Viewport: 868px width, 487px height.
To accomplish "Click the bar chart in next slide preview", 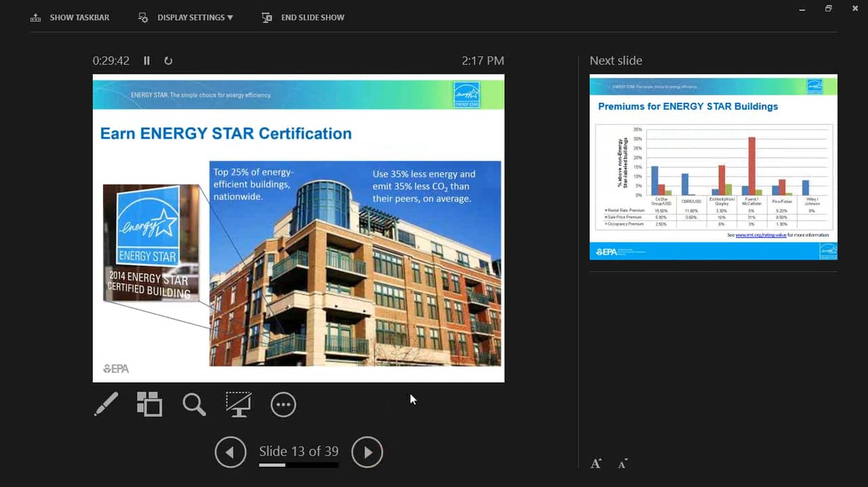I will 714,177.
